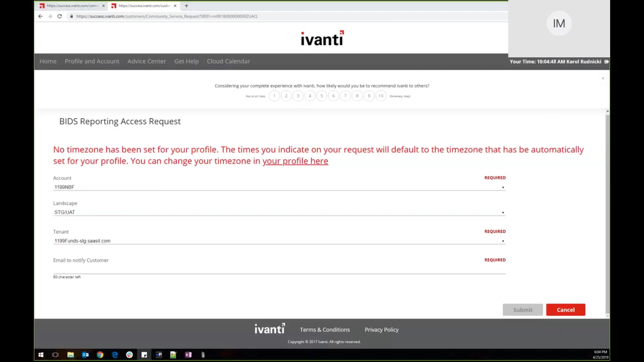644x362 pixels.
Task: Launch Google Chrome from the taskbar
Action: 100,355
